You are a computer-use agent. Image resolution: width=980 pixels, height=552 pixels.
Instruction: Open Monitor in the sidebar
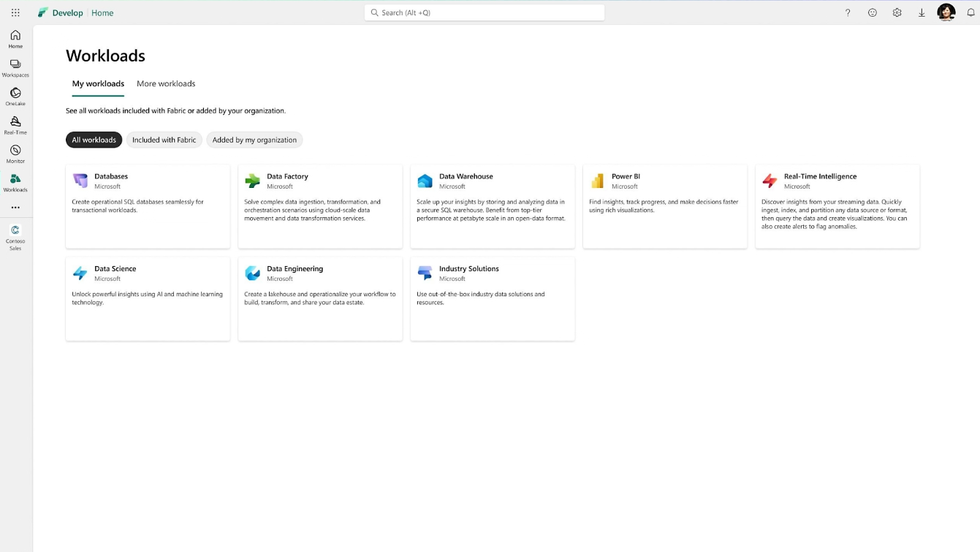point(15,154)
